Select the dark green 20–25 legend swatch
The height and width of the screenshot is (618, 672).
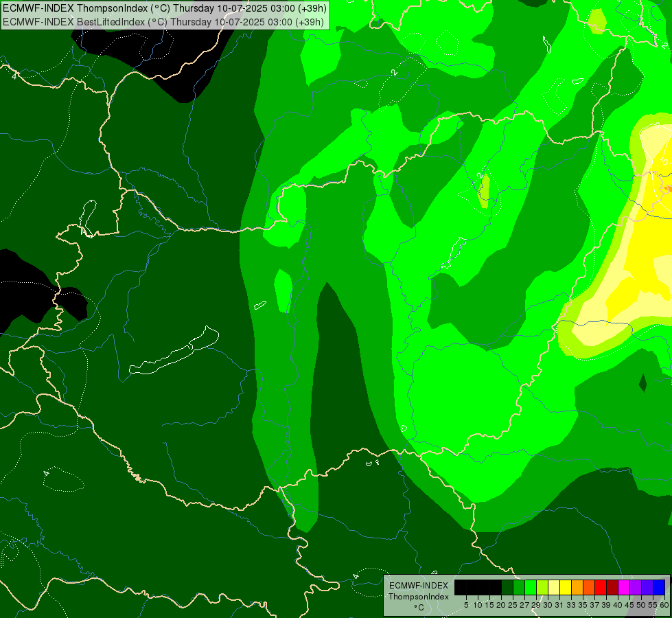(507, 587)
